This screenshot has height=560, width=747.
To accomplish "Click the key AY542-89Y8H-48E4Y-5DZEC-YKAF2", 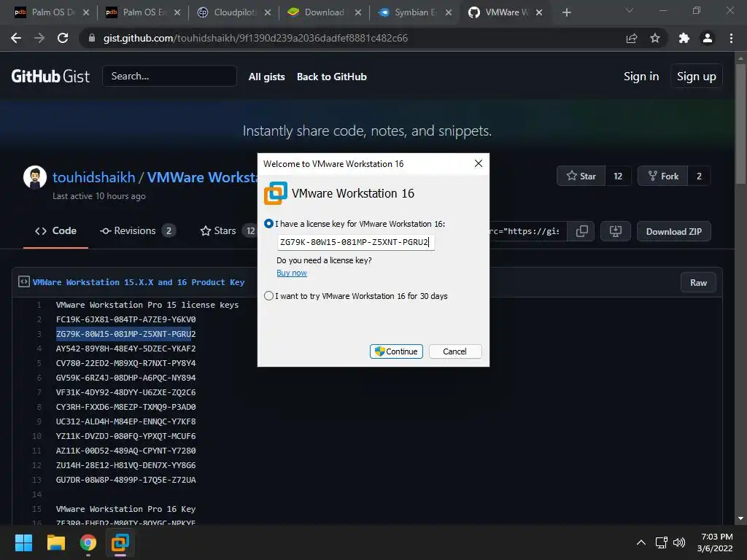I will [x=125, y=349].
